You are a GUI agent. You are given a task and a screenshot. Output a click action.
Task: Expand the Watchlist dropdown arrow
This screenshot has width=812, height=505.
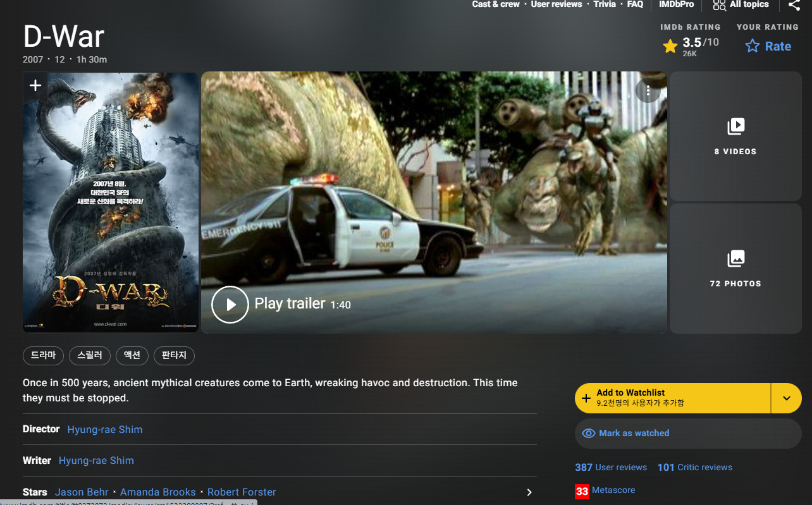tap(786, 398)
